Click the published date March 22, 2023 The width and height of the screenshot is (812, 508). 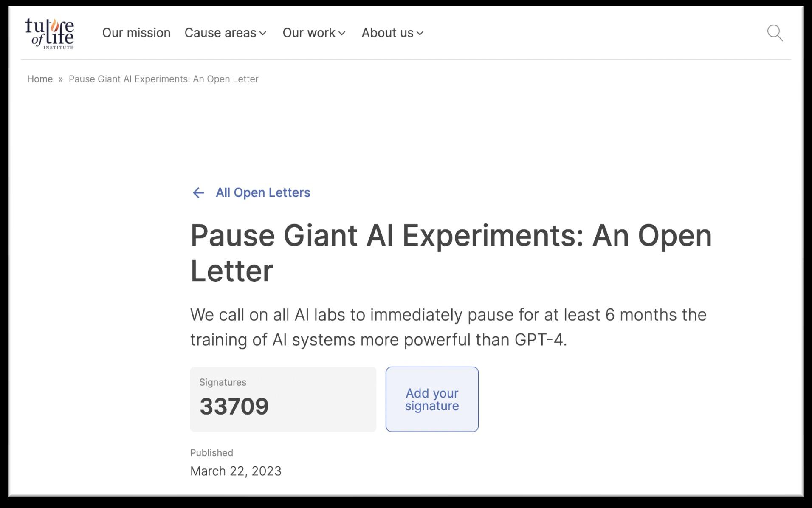(x=236, y=471)
